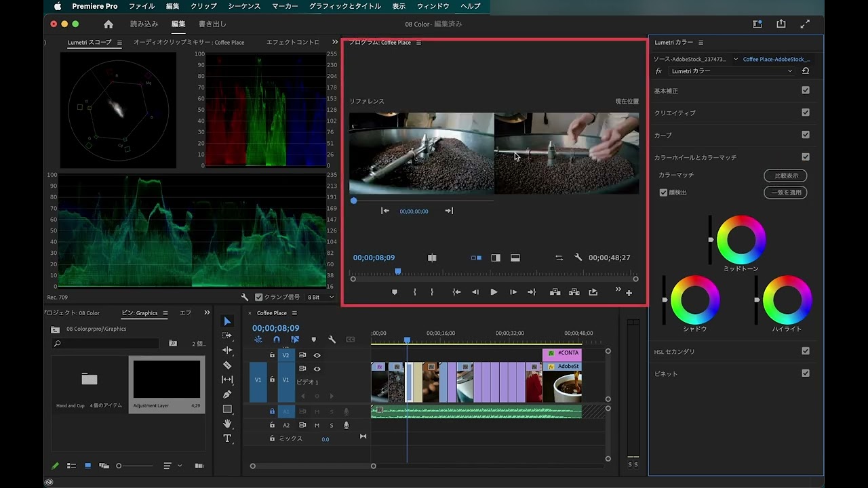The height and width of the screenshot is (488, 868).
Task: Expand the HSL セカンダリ section
Action: (x=674, y=351)
